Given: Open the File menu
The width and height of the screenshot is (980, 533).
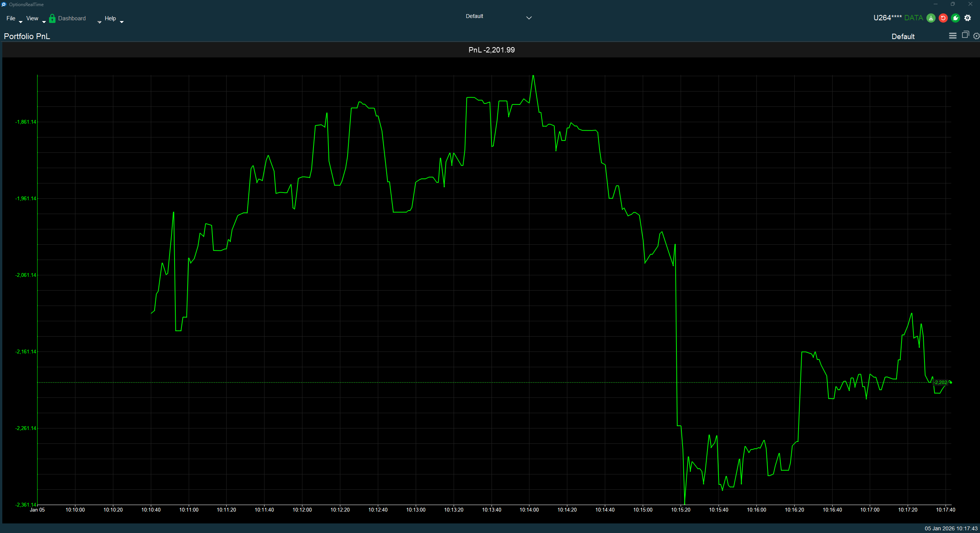Looking at the screenshot, I should click(x=11, y=18).
